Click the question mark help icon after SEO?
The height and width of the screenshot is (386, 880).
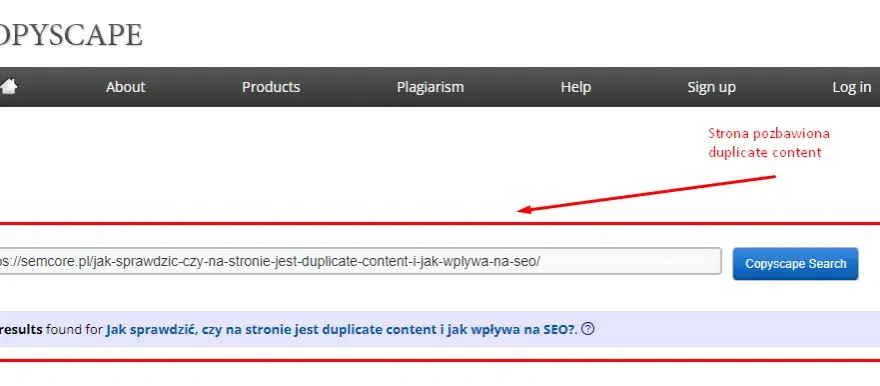[x=588, y=329]
